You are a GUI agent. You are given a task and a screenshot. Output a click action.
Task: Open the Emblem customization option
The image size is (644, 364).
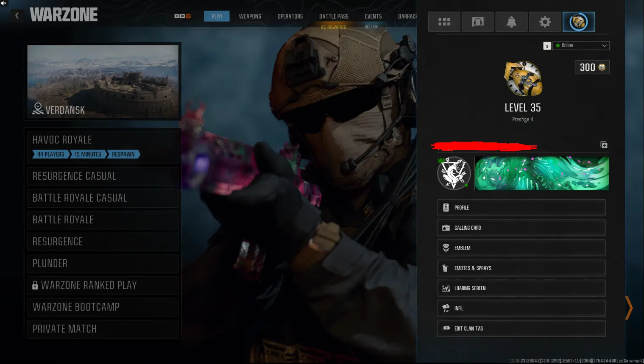521,248
